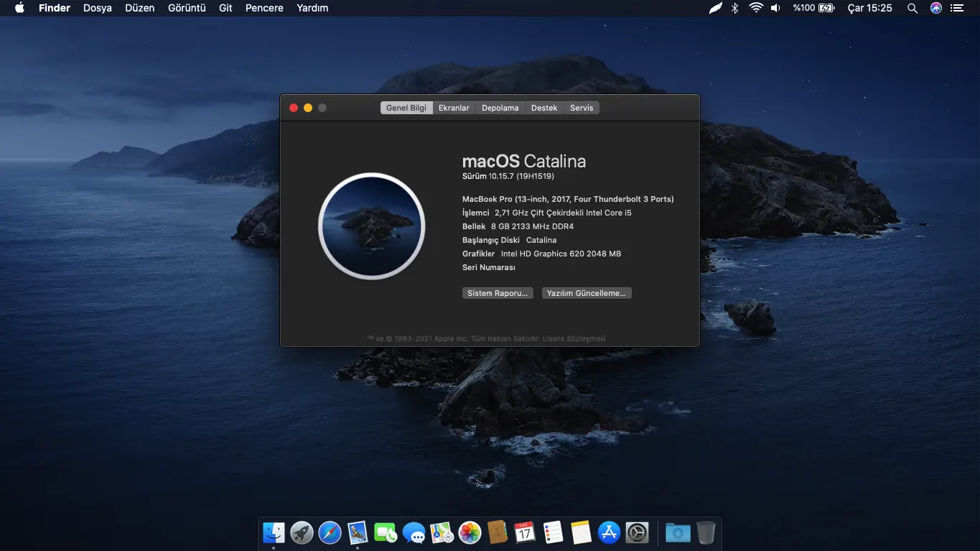Switch to the Depolama tab

[x=500, y=108]
